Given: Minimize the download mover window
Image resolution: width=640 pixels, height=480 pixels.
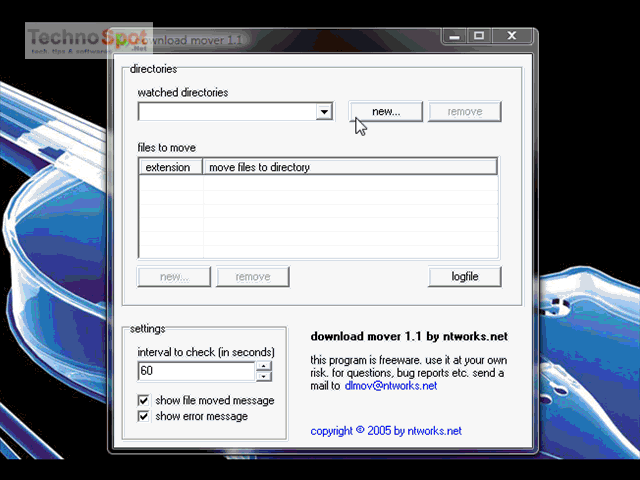Looking at the screenshot, I should (x=454, y=36).
